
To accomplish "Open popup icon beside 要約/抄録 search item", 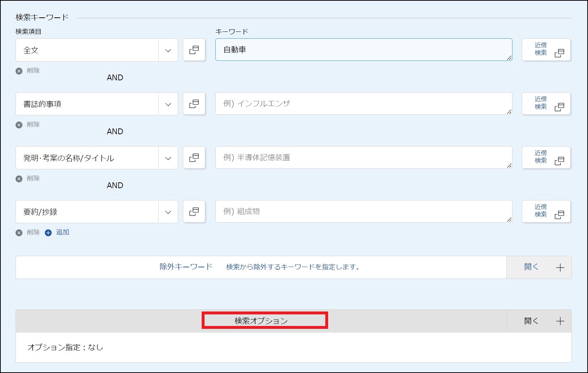I will click(194, 212).
